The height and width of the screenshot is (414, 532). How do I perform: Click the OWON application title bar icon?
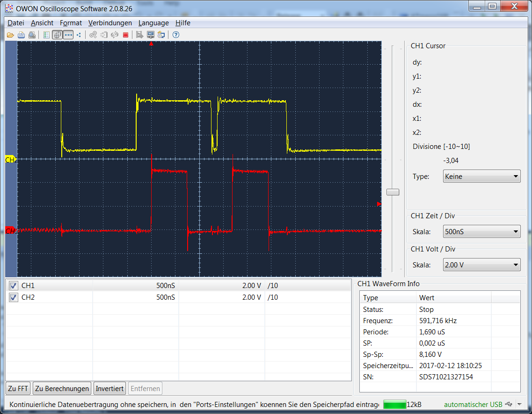(x=9, y=8)
